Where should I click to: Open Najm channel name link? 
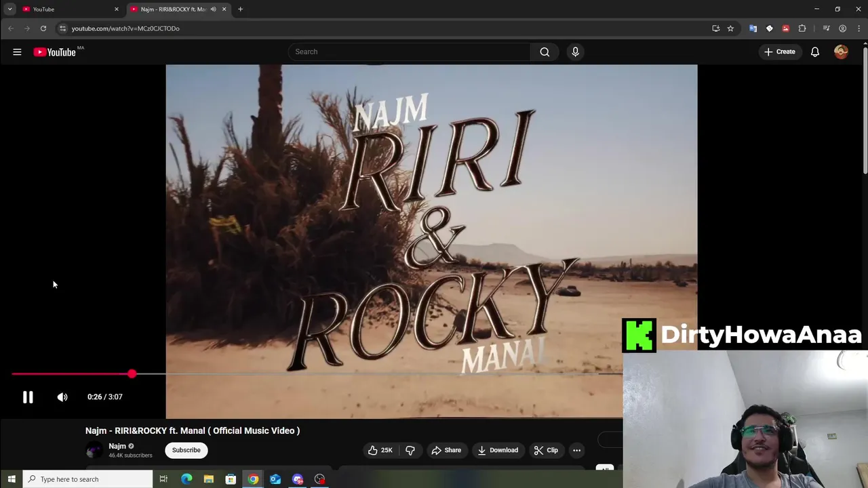117,446
